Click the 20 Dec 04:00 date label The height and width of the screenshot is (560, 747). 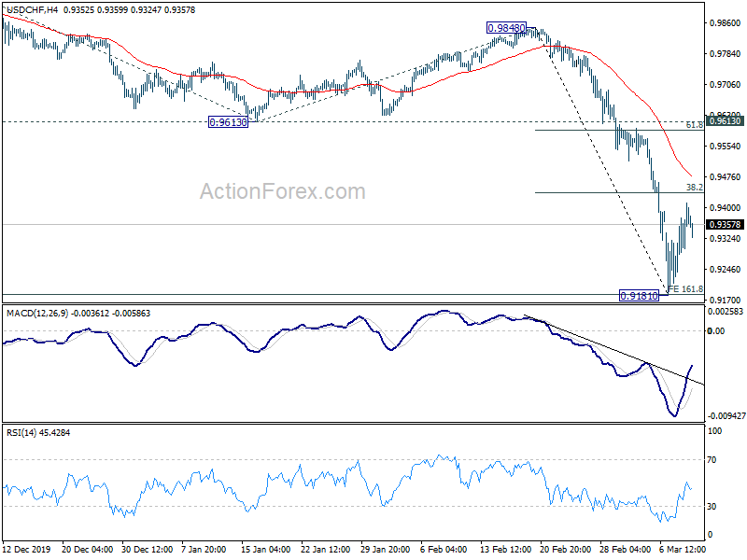(x=87, y=549)
